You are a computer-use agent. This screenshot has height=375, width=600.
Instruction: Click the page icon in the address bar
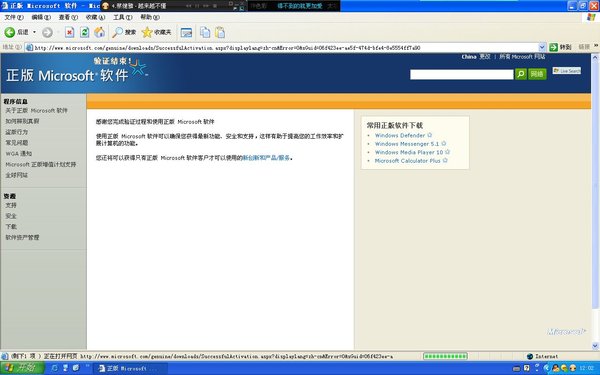tap(29, 48)
